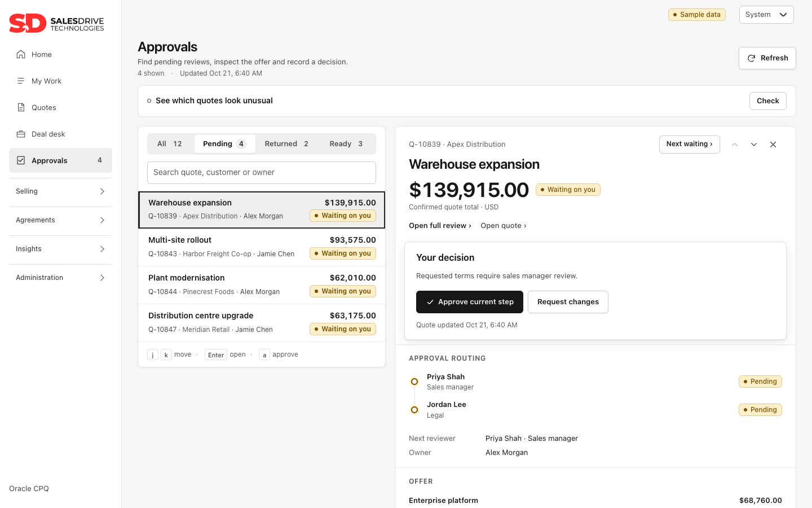Viewport: 812px width, 508px height.
Task: Select the Plant modernisation quote row
Action: 262,285
